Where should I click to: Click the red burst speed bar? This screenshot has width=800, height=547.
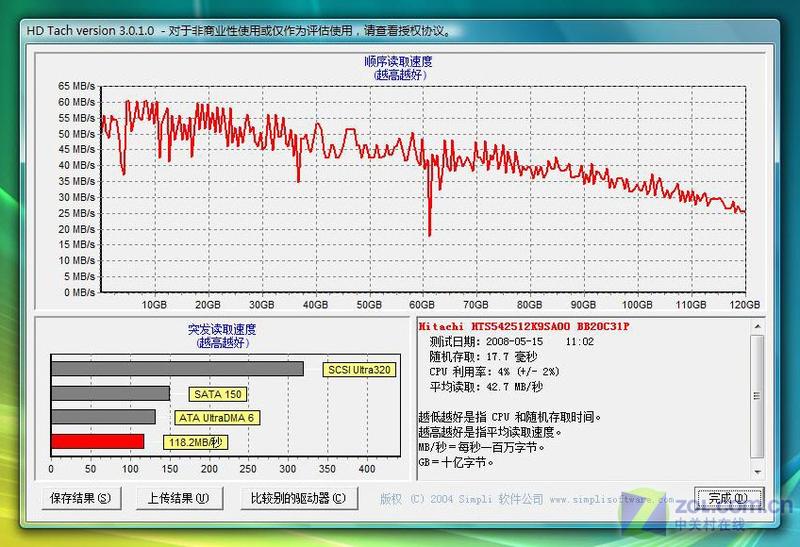[97, 441]
